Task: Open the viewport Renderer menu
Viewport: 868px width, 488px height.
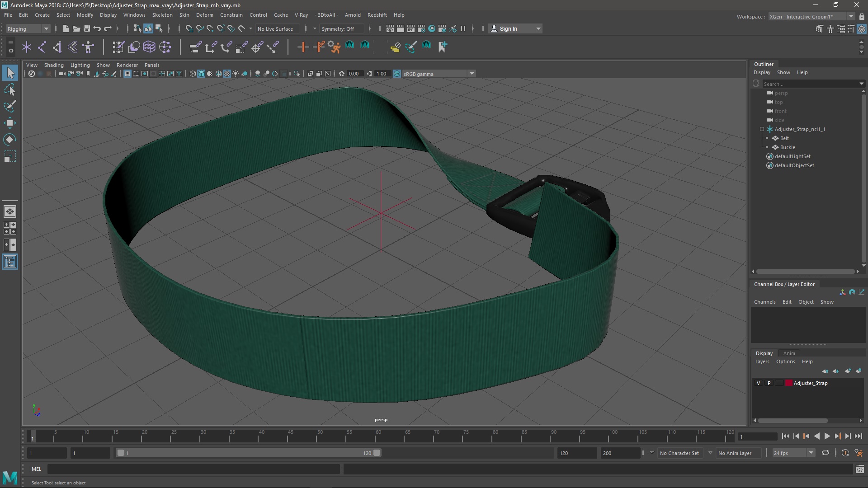Action: 127,65
